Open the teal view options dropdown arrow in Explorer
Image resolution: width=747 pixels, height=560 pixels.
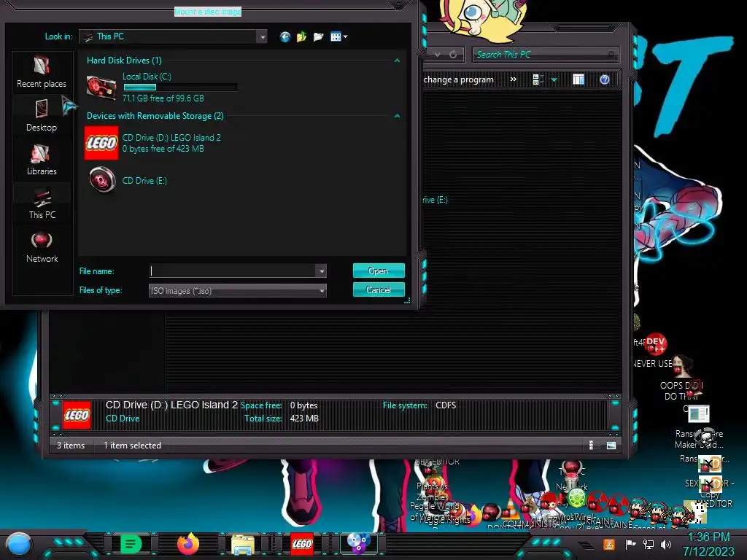coord(554,79)
